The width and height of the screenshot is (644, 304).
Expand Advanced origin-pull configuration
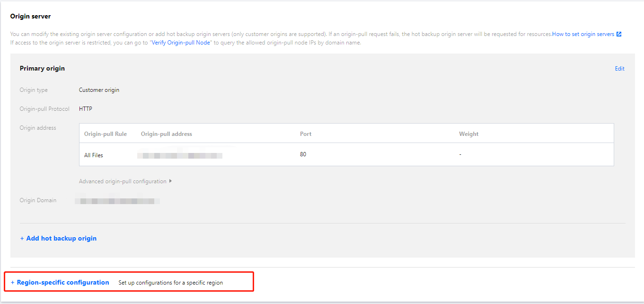tap(123, 181)
